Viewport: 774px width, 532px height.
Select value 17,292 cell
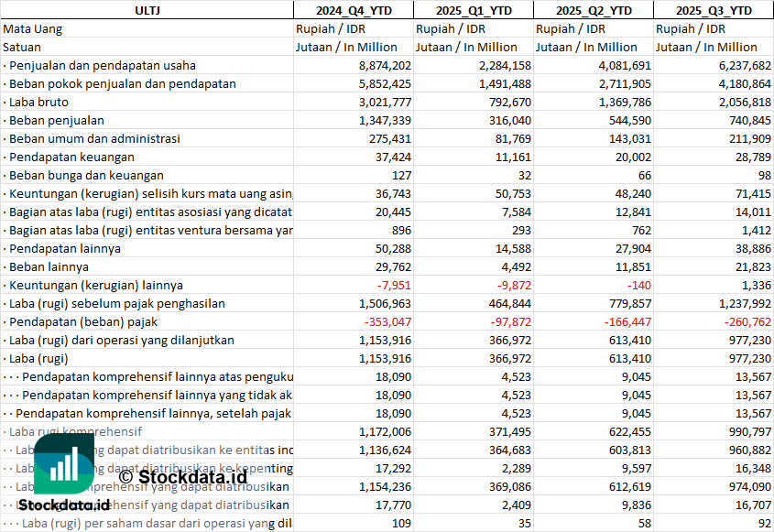click(393, 468)
